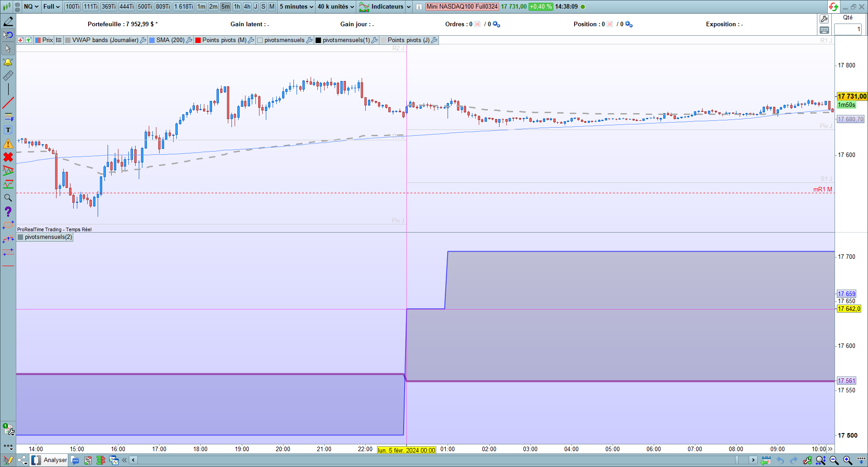Select the 1 618Ti tick timeframe
868x467 pixels.
click(184, 7)
